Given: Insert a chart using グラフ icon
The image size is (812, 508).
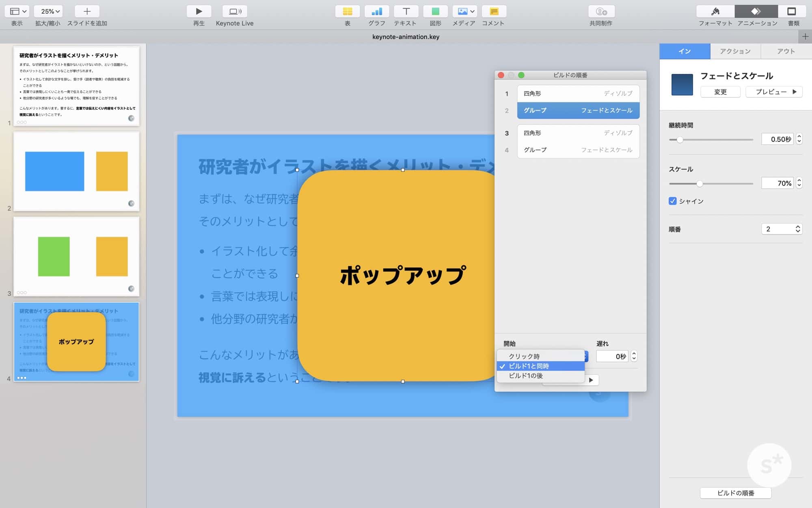Looking at the screenshot, I should click(x=377, y=11).
